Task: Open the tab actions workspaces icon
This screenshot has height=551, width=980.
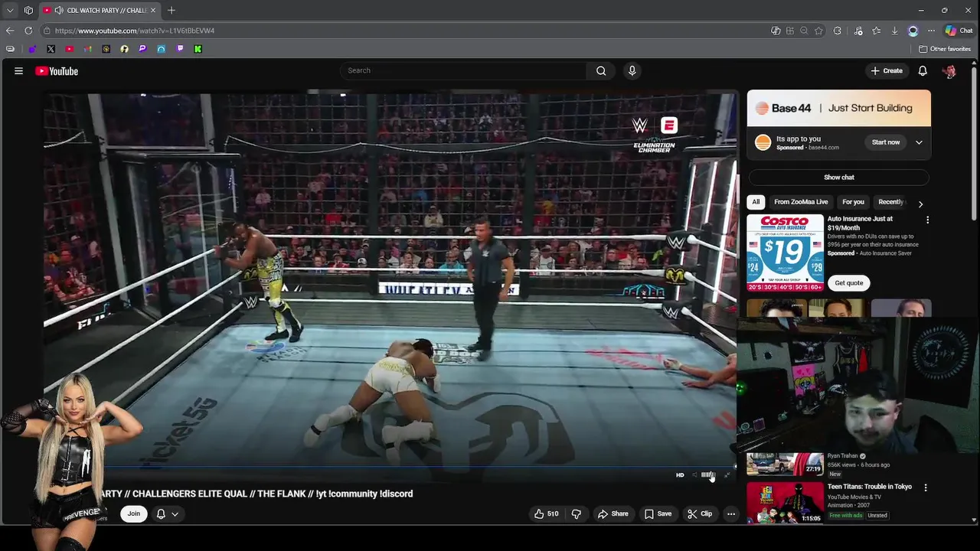Action: click(28, 10)
